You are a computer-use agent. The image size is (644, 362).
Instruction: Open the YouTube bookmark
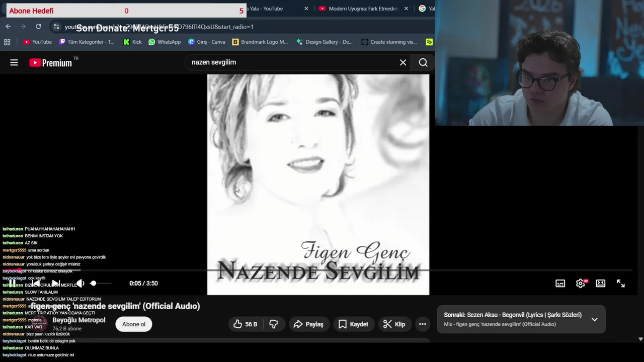38,42
